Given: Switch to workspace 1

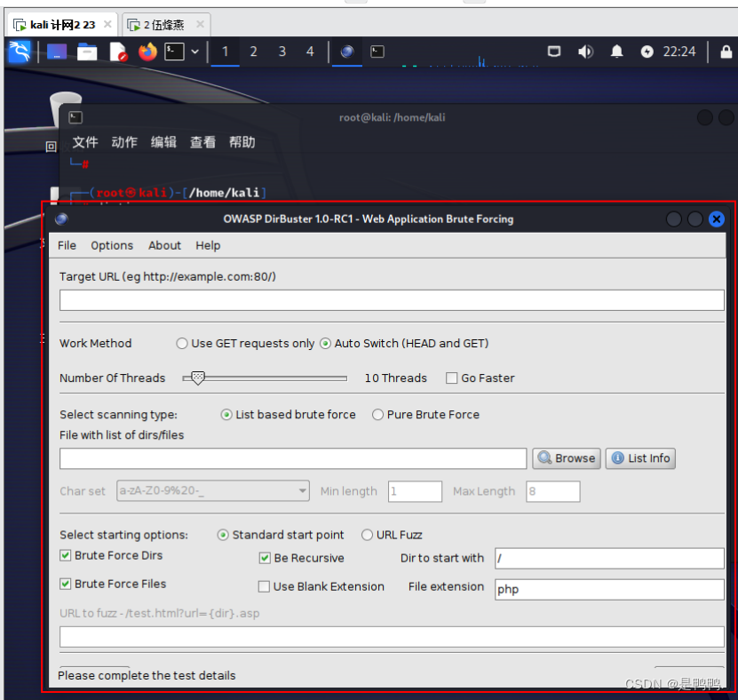Looking at the screenshot, I should tap(225, 52).
